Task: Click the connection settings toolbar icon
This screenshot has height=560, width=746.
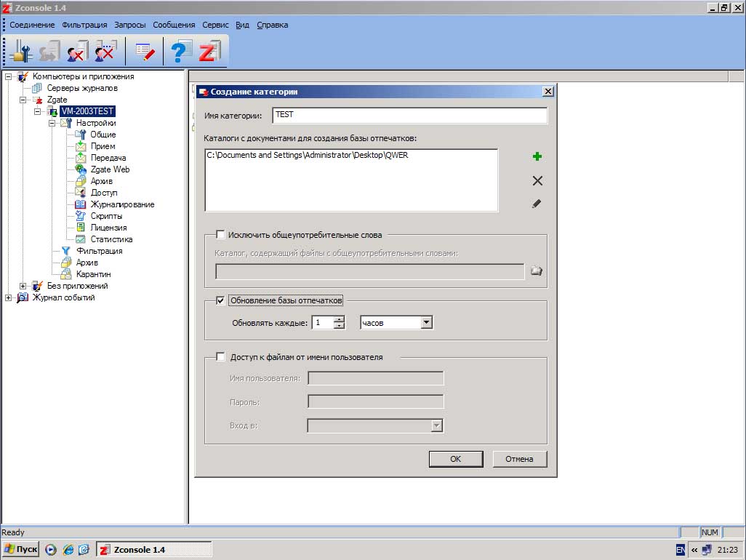Action: click(20, 52)
